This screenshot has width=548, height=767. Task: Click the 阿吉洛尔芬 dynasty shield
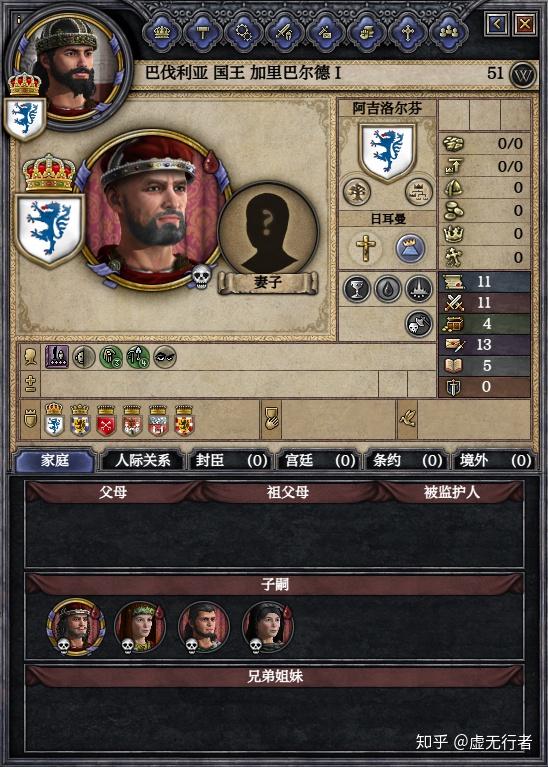[388, 152]
